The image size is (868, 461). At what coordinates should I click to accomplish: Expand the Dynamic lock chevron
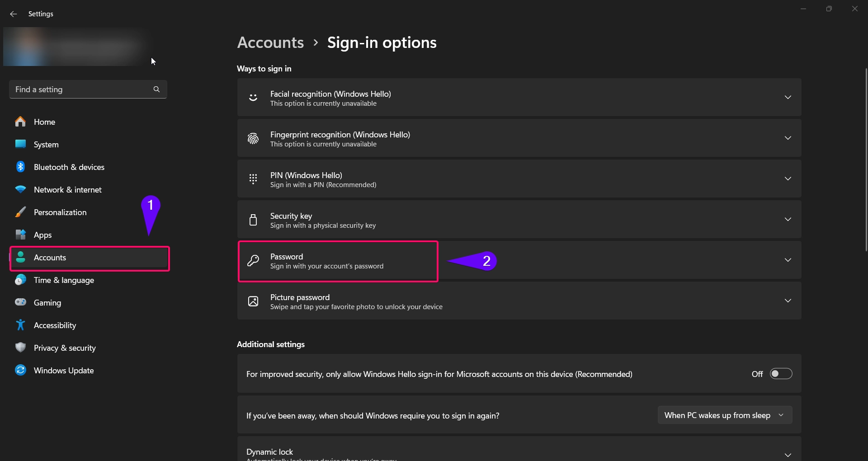tap(788, 455)
